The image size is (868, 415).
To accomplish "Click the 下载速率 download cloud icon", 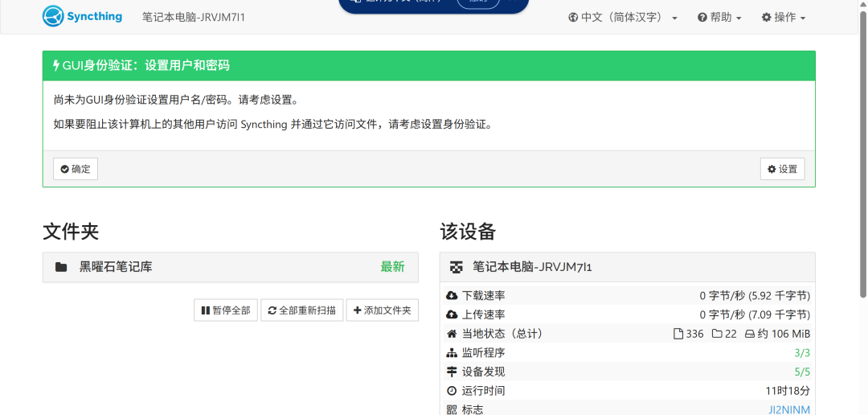I will point(452,296).
